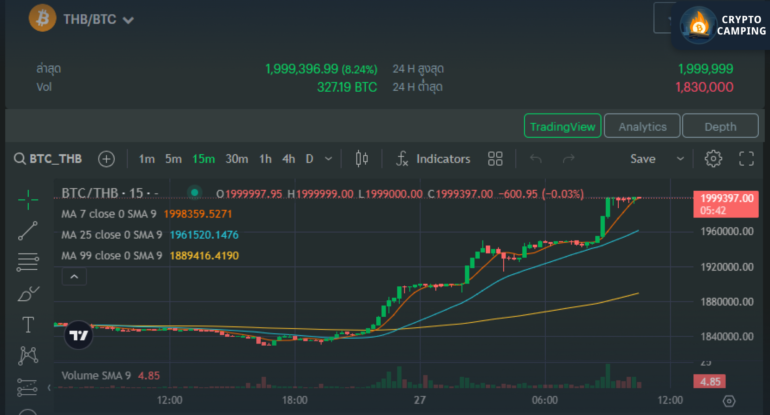This screenshot has height=415, width=770.
Task: Select the Text annotation tool
Action: tap(27, 324)
